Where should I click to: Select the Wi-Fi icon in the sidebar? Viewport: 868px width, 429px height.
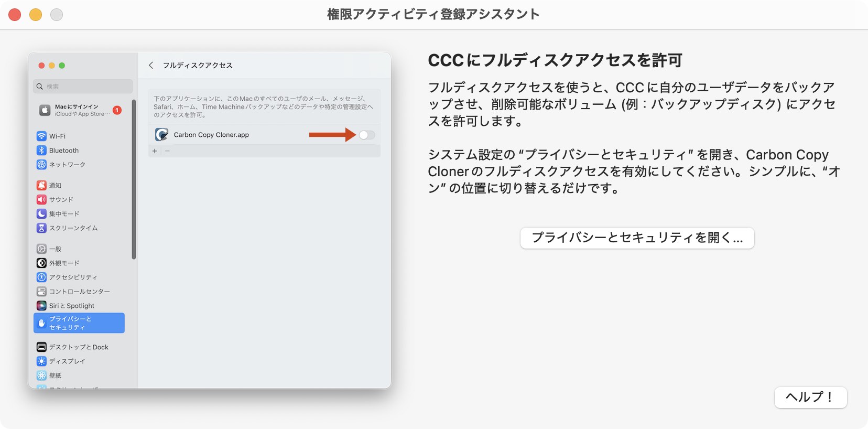point(41,136)
